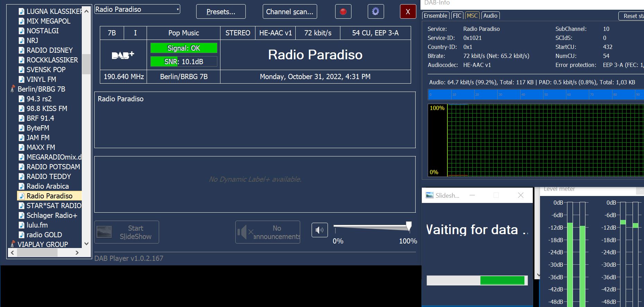This screenshot has height=307, width=644.
Task: Mute audio with the speaker icon
Action: click(319, 230)
